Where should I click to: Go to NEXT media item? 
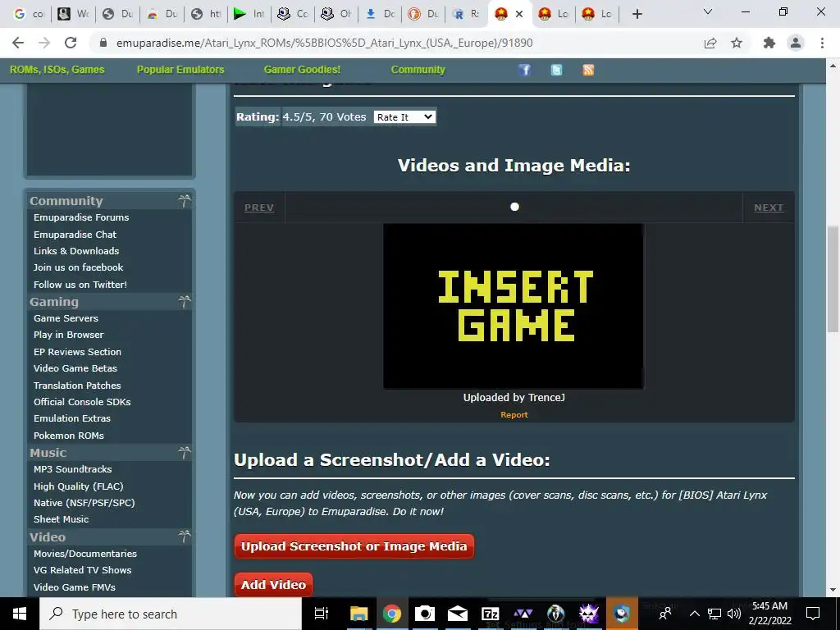pos(769,208)
